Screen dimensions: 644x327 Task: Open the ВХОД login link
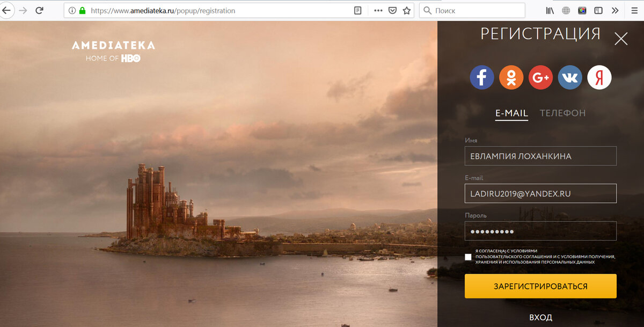(x=540, y=317)
